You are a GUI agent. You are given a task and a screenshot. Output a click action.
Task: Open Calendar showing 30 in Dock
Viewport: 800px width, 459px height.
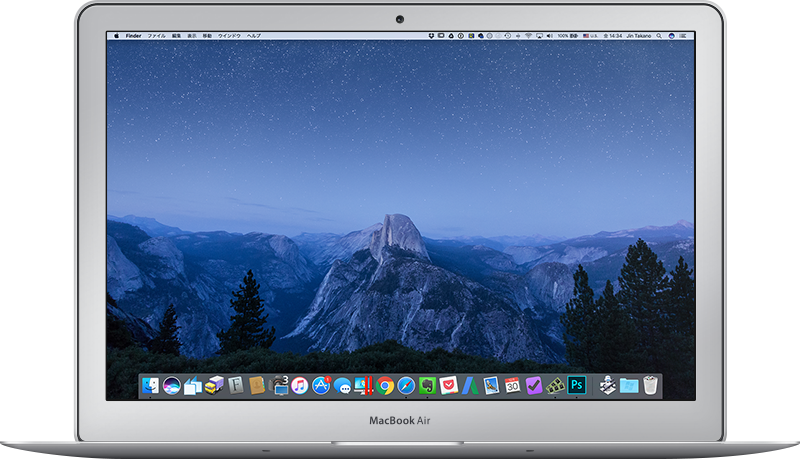512,386
